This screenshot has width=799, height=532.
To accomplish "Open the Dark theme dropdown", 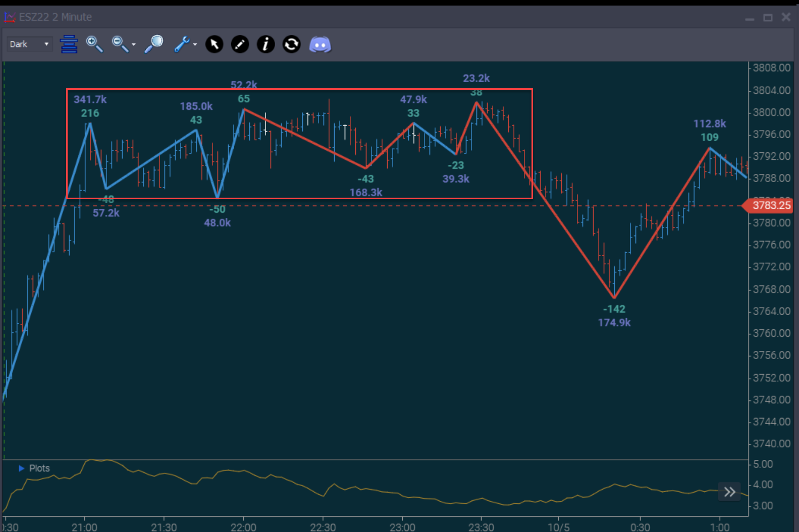I will [29, 44].
